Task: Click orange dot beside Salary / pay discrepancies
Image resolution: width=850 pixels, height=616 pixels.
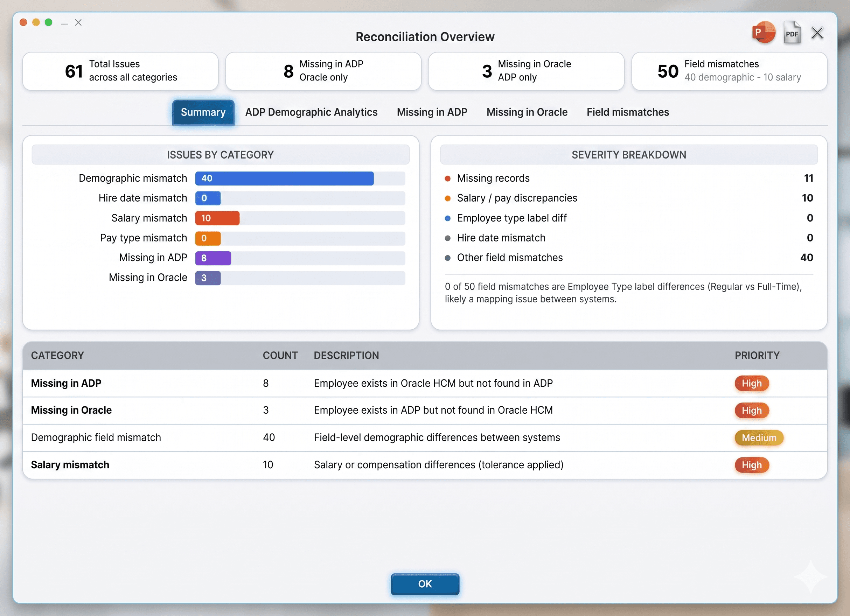Action: tap(447, 198)
